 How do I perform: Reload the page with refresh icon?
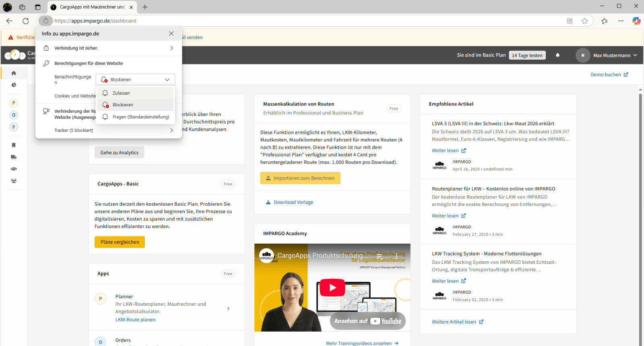tap(26, 21)
